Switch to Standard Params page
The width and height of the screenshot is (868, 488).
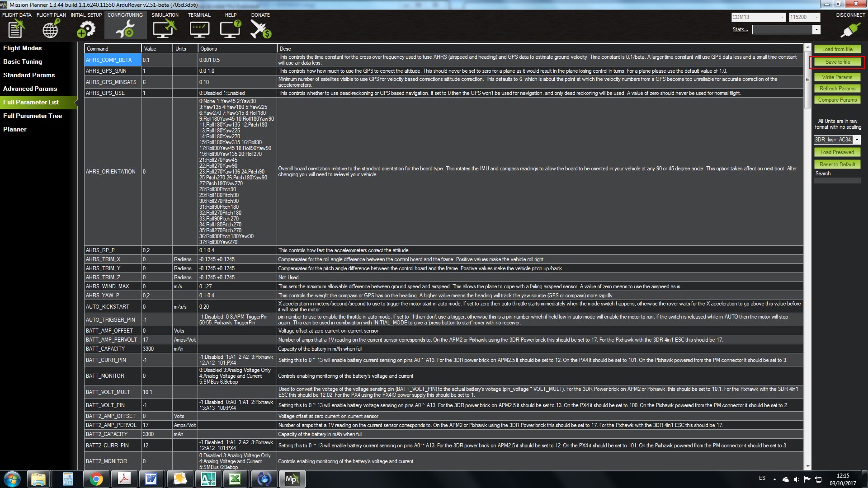pyautogui.click(x=29, y=75)
